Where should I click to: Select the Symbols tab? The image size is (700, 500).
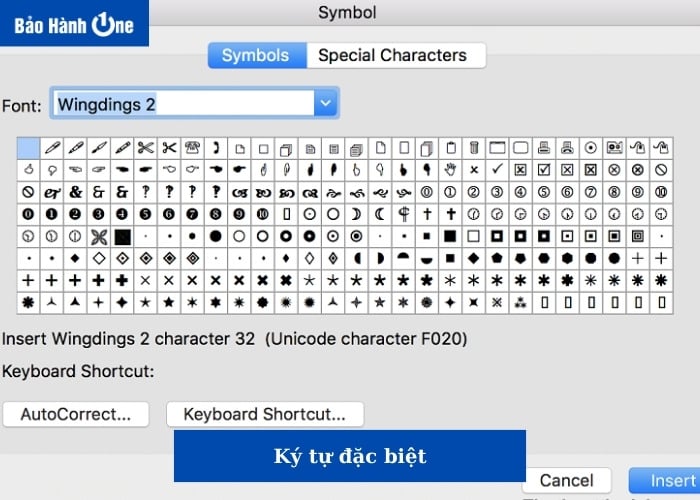[x=255, y=55]
